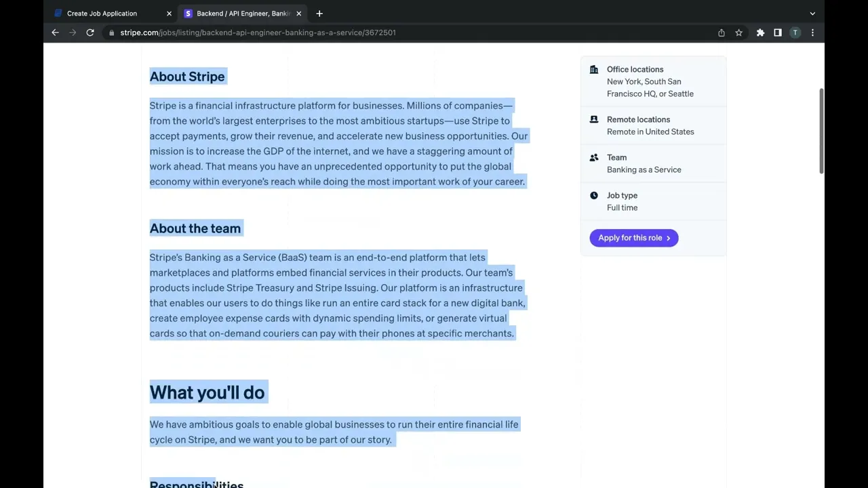
Task: Click the 'About the team' heading
Action: coord(195,228)
